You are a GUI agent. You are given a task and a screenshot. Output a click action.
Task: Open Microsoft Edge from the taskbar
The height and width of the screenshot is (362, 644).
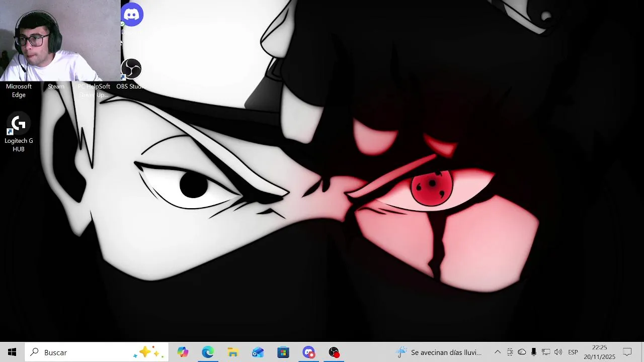[208, 352]
